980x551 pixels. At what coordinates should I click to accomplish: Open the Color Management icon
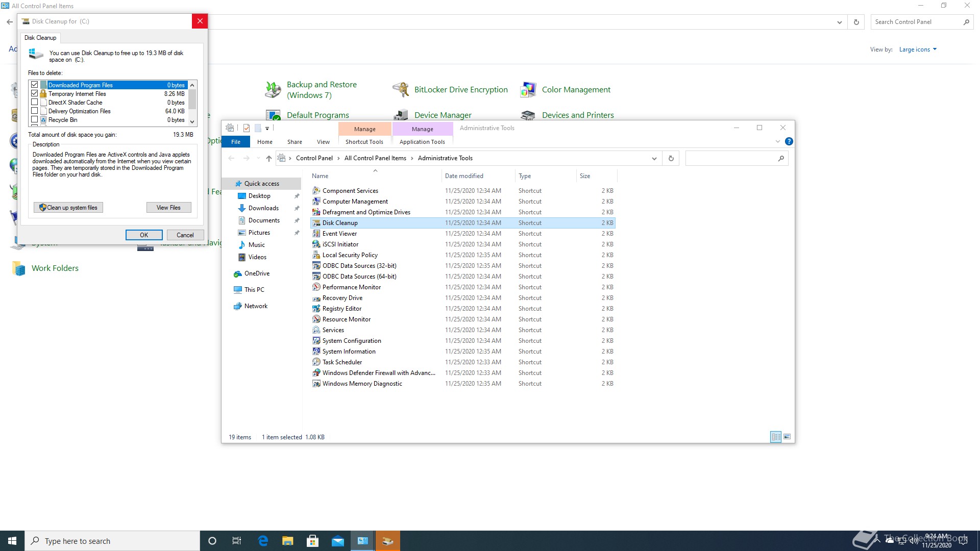pos(528,90)
